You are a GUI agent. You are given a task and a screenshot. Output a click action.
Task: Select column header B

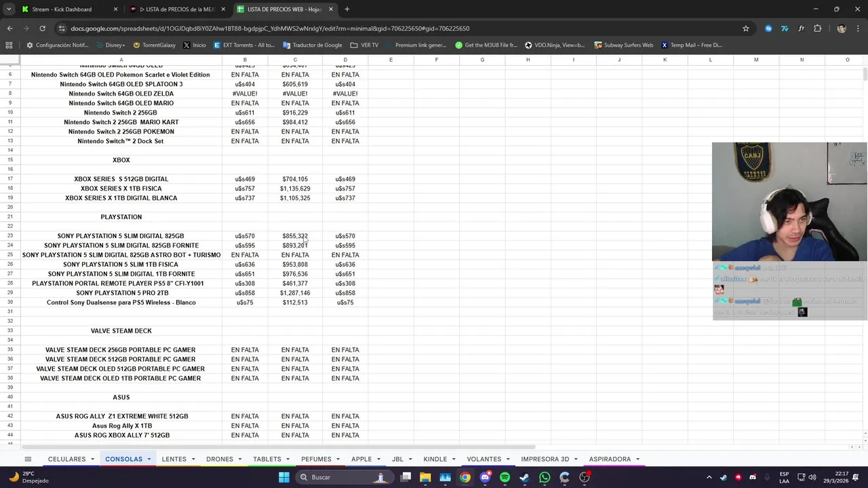pos(245,60)
